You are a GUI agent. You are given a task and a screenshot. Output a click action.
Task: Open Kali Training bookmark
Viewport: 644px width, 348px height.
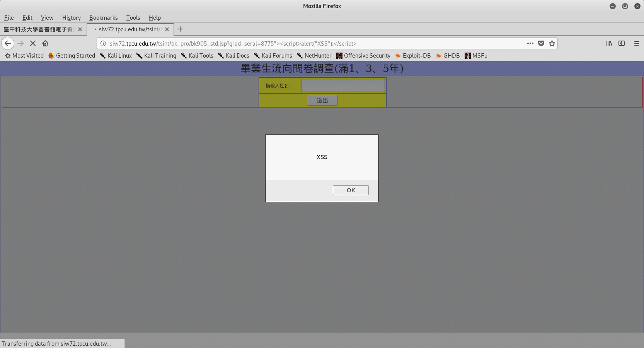click(x=156, y=56)
